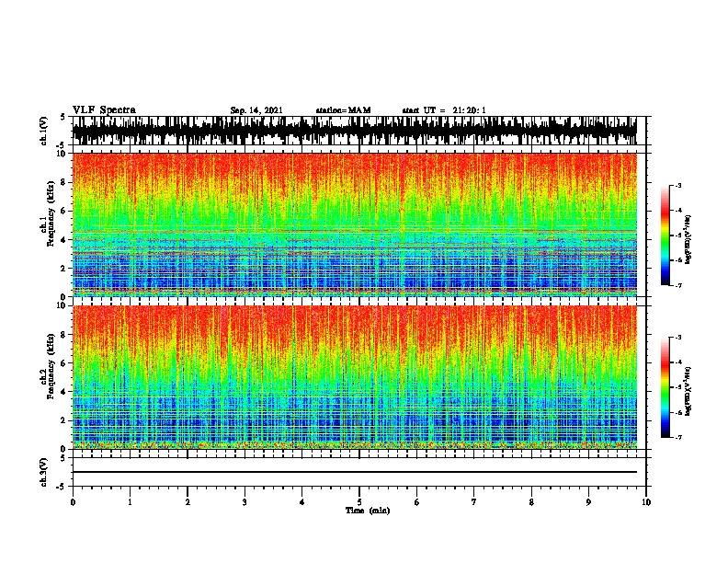Image resolution: width=728 pixels, height=563 pixels.
Task: Click time axis tick label "5"
Action: click(x=359, y=502)
